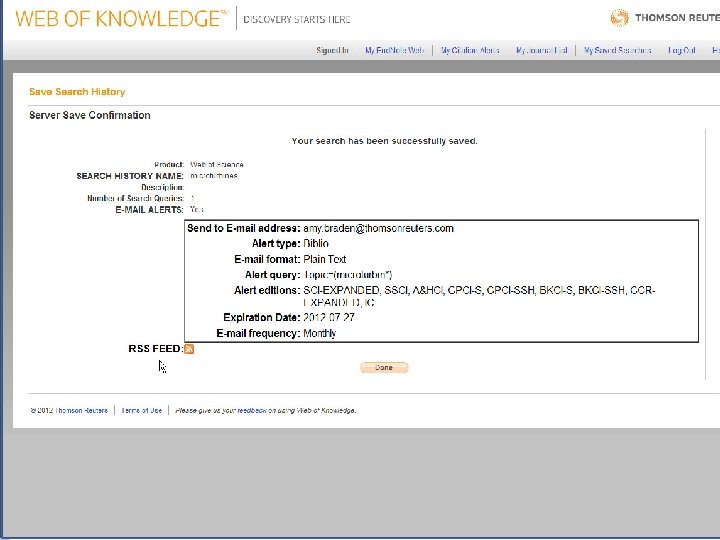This screenshot has width=720, height=540.
Task: Click the Save Search History heading
Action: (77, 91)
